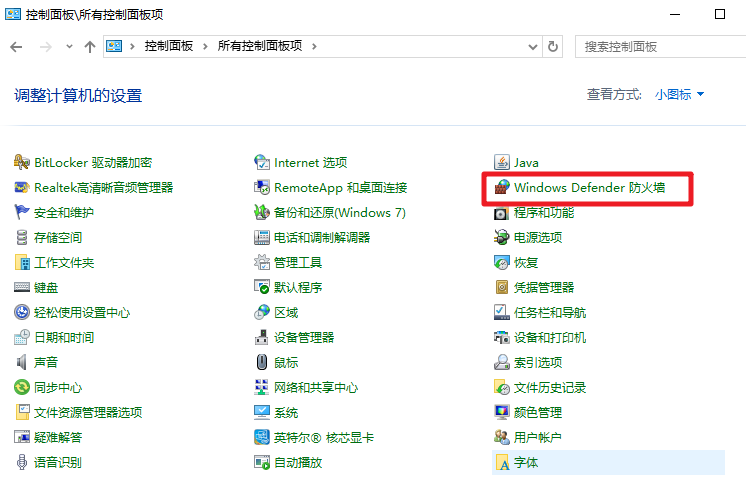Open the 索引选项 icon
This screenshot has height=492, width=746.
pos(501,363)
